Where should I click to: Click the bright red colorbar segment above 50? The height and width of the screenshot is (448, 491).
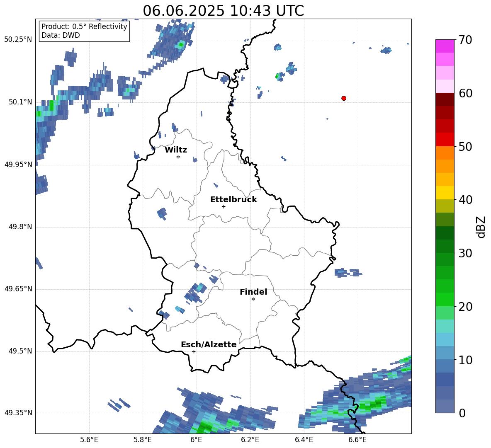tap(445, 140)
